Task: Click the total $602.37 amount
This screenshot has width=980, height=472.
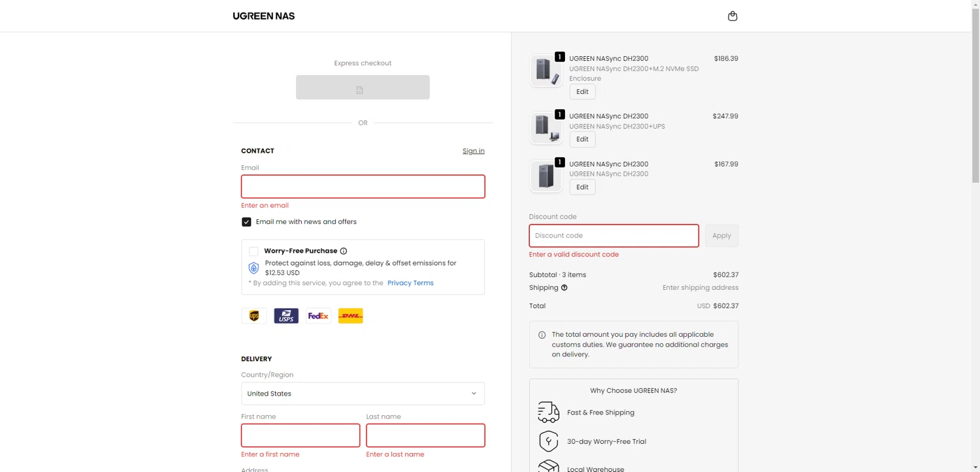Action: tap(726, 306)
